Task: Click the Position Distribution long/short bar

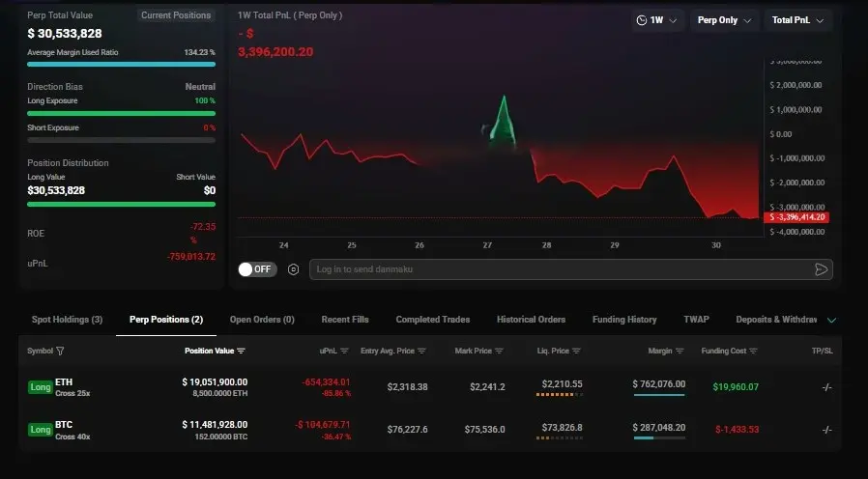Action: (121, 205)
